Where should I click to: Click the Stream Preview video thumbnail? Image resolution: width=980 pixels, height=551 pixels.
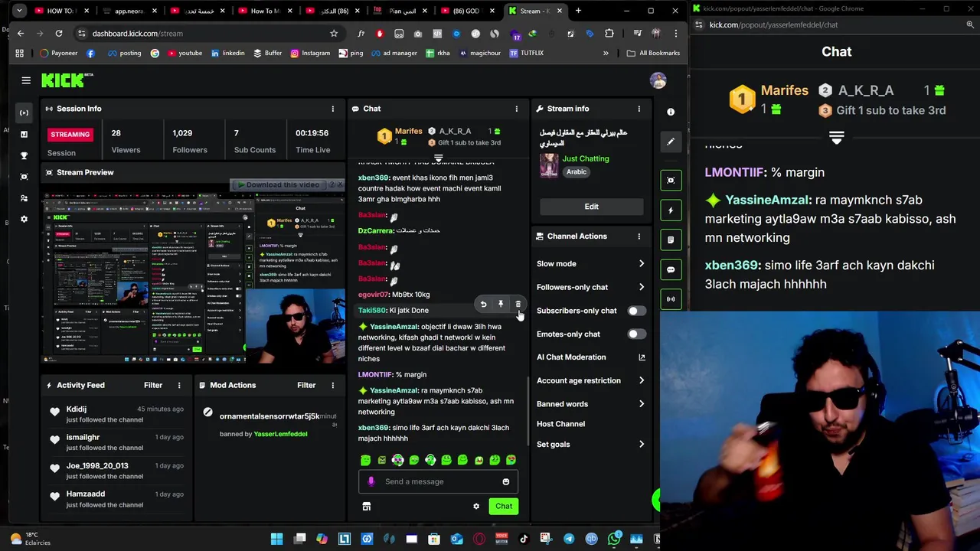coord(194,276)
